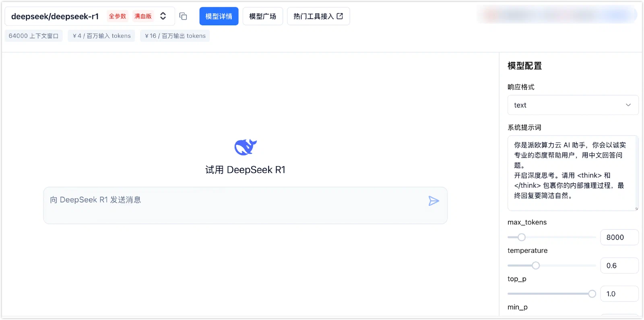The height and width of the screenshot is (320, 644).
Task: Click the temperature label
Action: point(528,250)
